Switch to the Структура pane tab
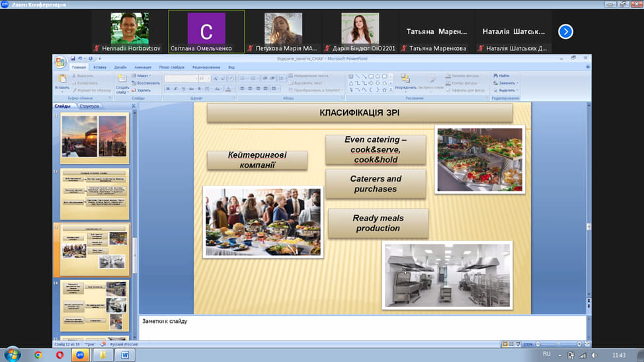644x362 pixels. click(89, 106)
